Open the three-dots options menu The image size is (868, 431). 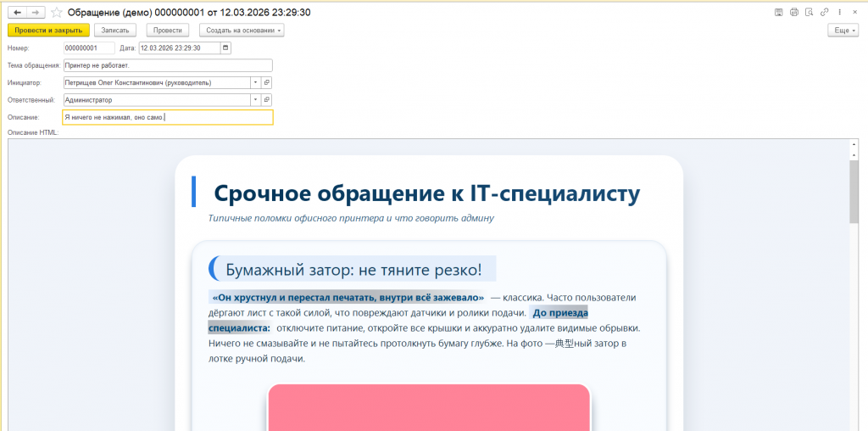pos(840,12)
